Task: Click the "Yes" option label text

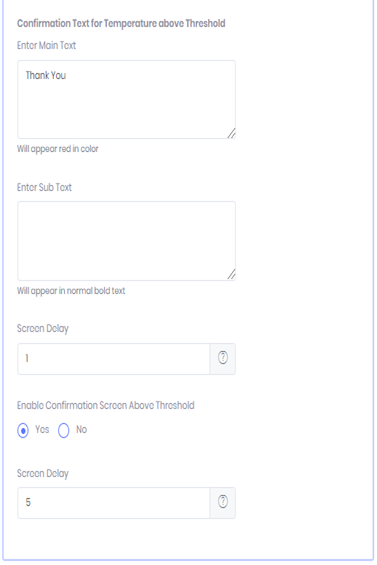Action: 42,430
